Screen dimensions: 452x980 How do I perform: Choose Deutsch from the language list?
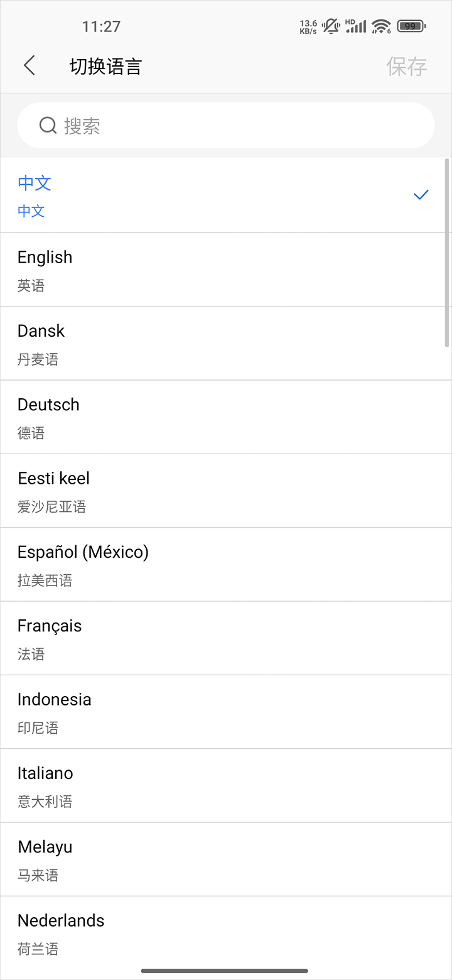pos(226,417)
